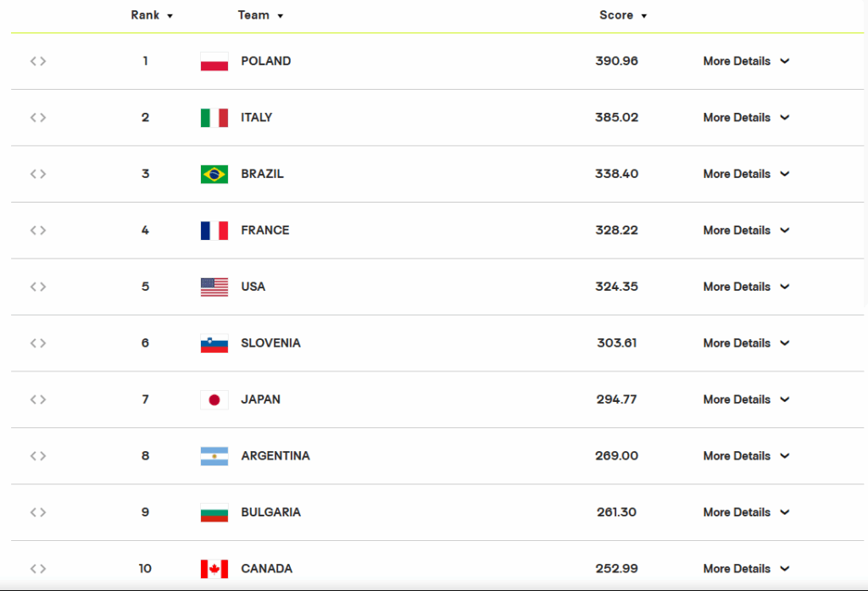
Task: Select the ITALY team name
Action: 256,117
